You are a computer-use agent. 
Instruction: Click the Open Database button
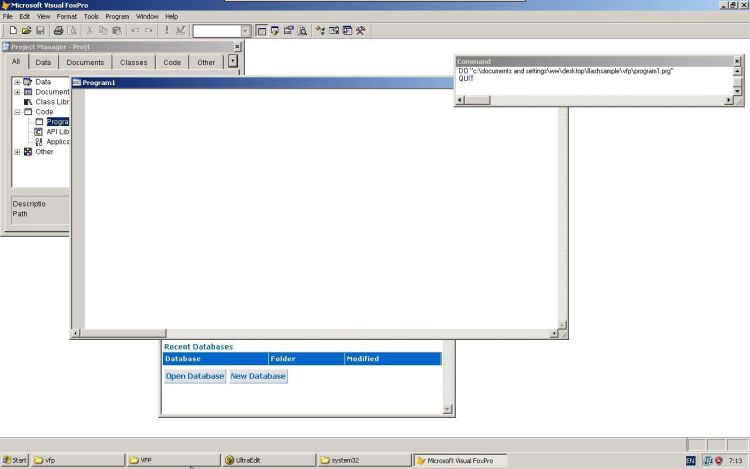tap(195, 376)
